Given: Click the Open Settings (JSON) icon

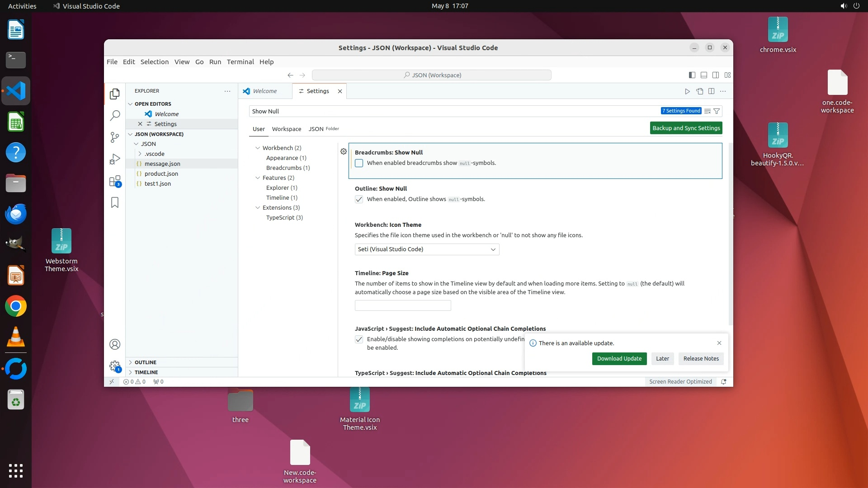Looking at the screenshot, I should pos(699,91).
